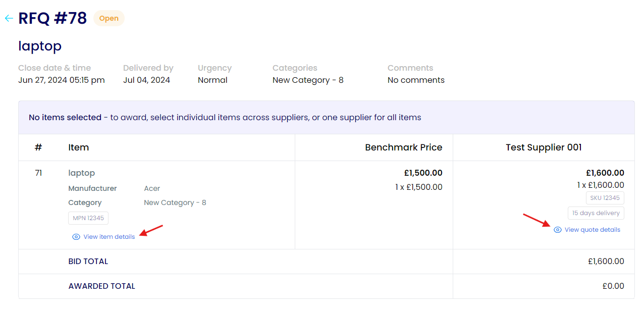Click the SKU 12345 tag
This screenshot has height=309, width=644.
point(605,198)
